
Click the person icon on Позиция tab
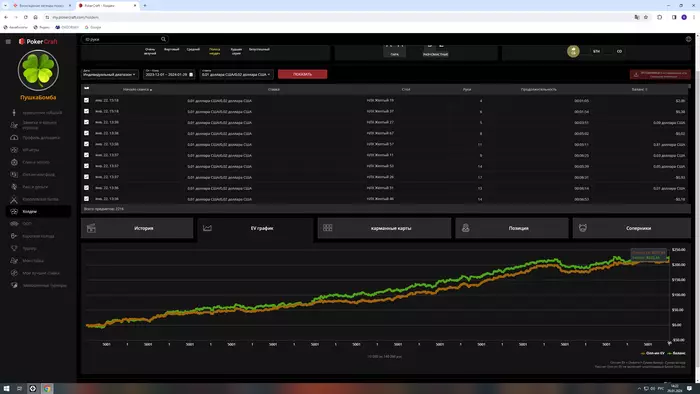point(466,228)
